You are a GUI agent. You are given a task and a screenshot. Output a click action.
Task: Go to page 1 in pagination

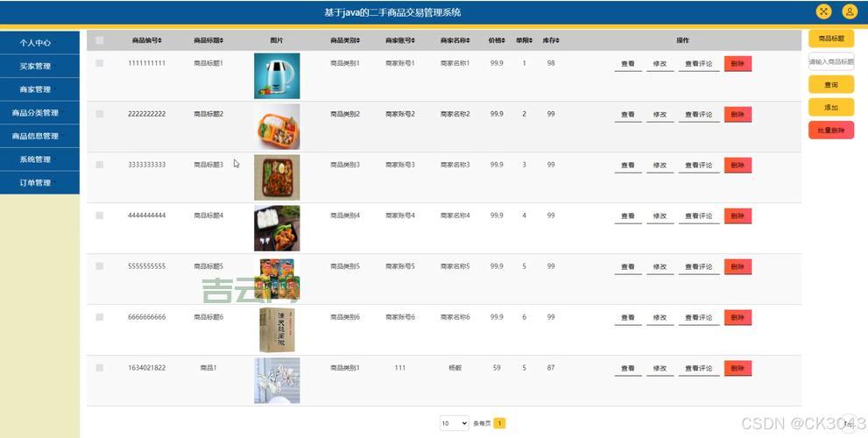(499, 424)
